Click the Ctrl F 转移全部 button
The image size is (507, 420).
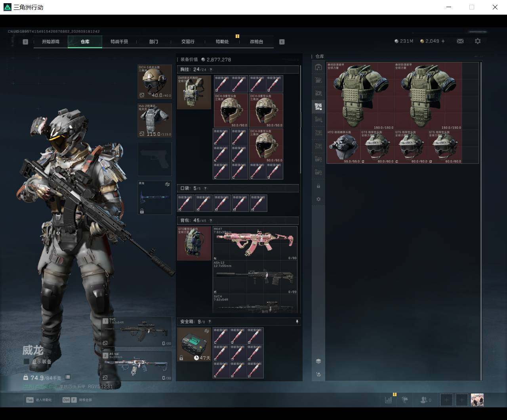click(x=77, y=400)
